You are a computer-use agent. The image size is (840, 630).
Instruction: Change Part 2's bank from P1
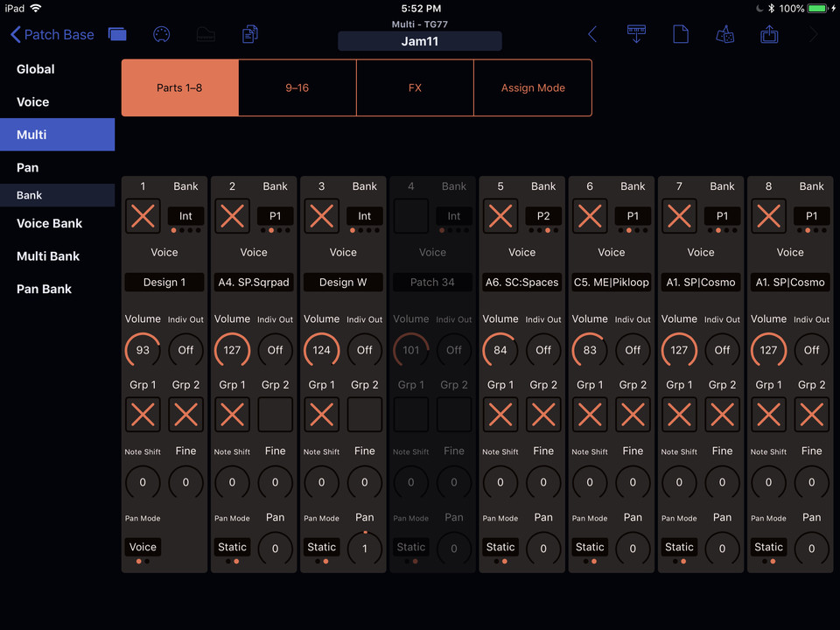click(x=276, y=215)
